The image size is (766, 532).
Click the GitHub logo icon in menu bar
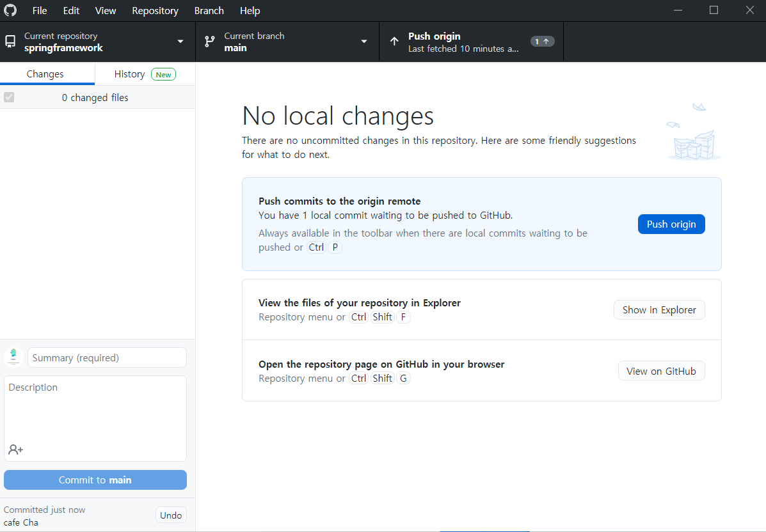[10, 10]
